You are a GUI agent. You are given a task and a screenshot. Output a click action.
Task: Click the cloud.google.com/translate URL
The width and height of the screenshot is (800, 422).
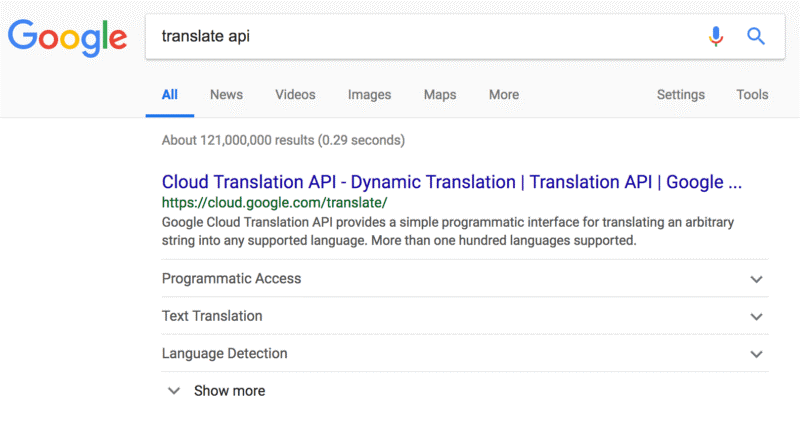(274, 203)
